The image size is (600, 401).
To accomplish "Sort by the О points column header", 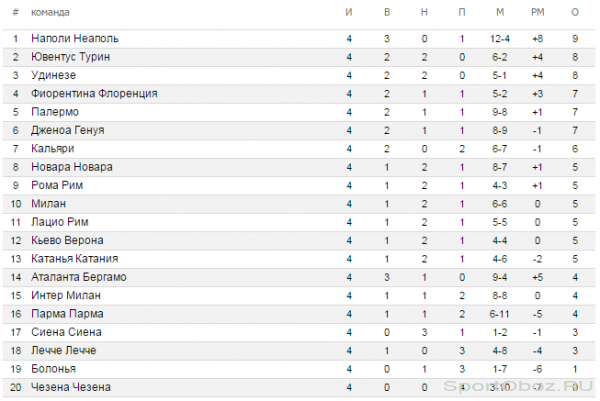I will pyautogui.click(x=575, y=12).
